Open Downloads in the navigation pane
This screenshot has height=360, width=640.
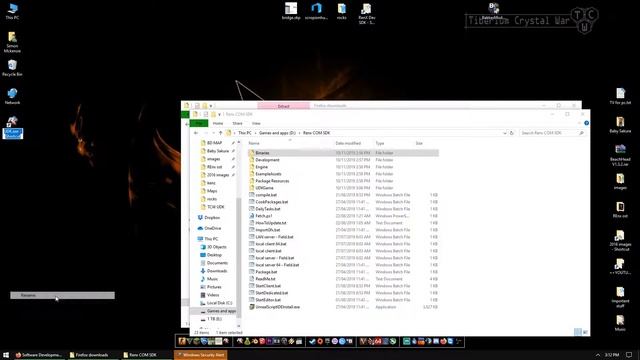coord(213,271)
